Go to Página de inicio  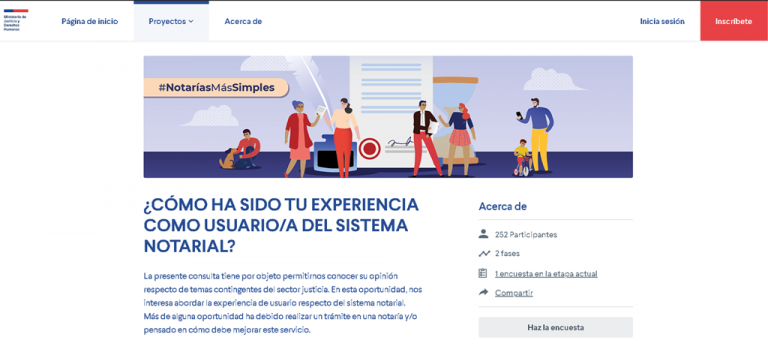[x=90, y=22]
